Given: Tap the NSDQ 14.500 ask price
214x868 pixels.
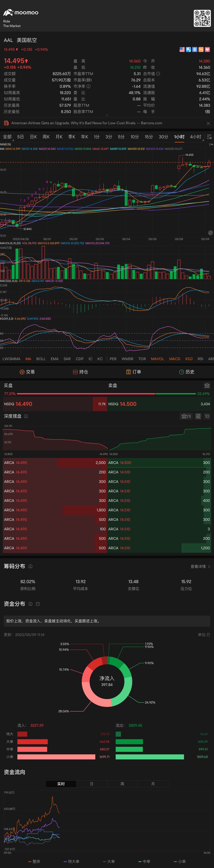Looking at the screenshot, I should [128, 404].
